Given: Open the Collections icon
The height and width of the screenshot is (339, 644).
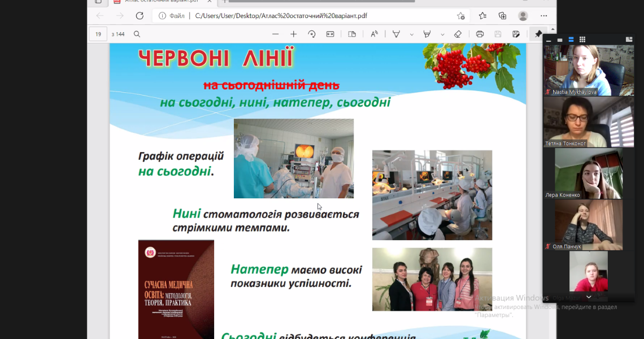Looking at the screenshot, I should point(502,16).
